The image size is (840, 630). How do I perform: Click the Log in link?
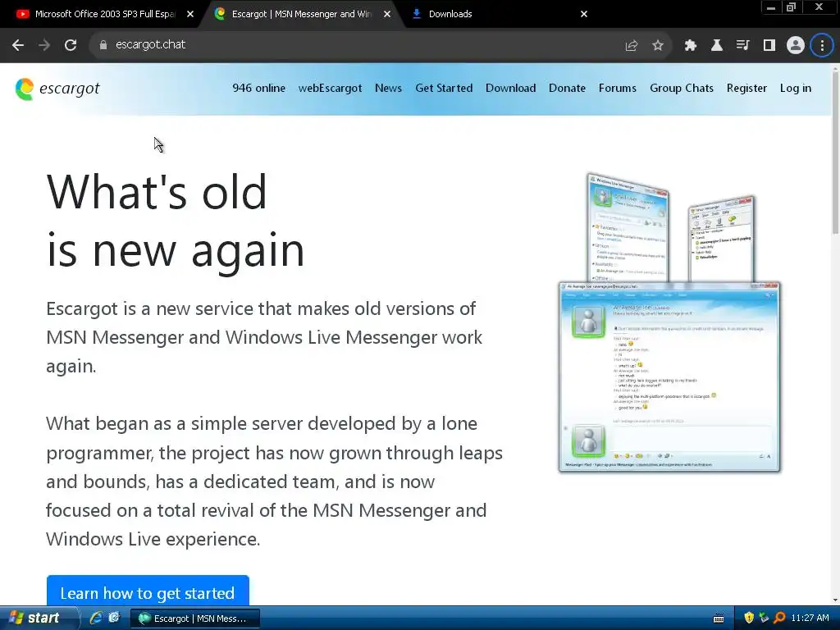pyautogui.click(x=796, y=88)
